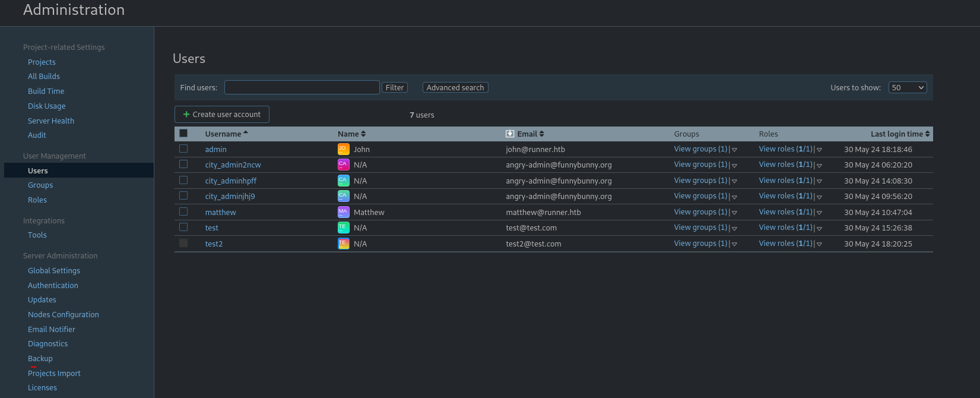980x398 pixels.
Task: Tick the checkbox for city_adminhpff
Action: 183,180
